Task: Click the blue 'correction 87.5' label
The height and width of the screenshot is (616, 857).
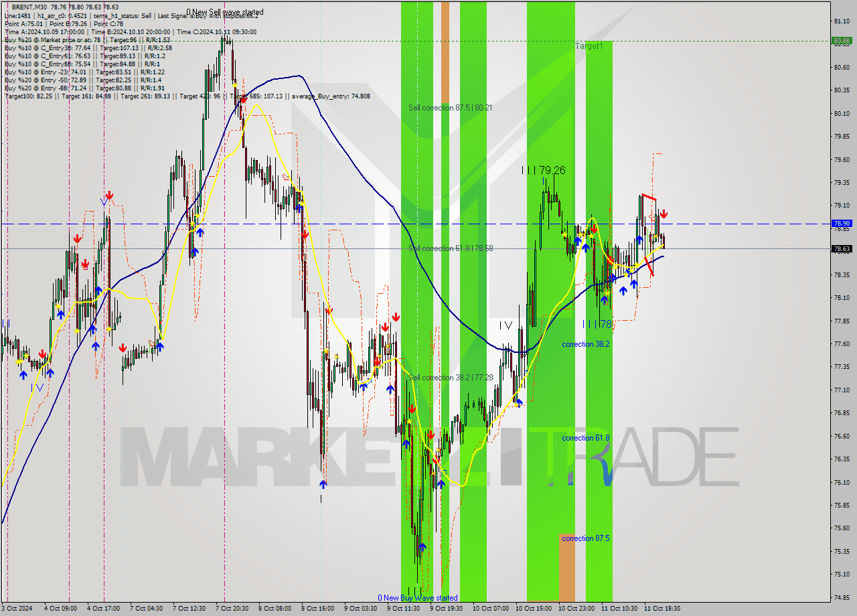Action: click(586, 538)
